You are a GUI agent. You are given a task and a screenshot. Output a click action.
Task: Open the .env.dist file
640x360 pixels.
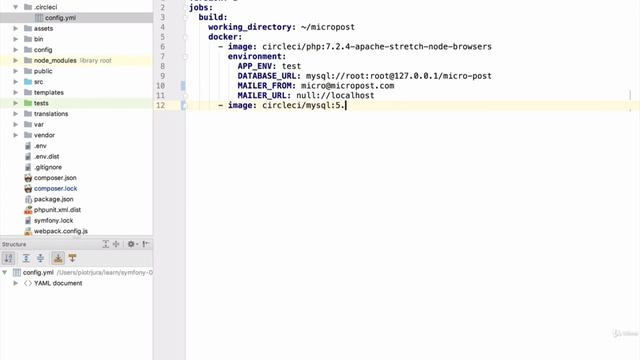pos(47,156)
